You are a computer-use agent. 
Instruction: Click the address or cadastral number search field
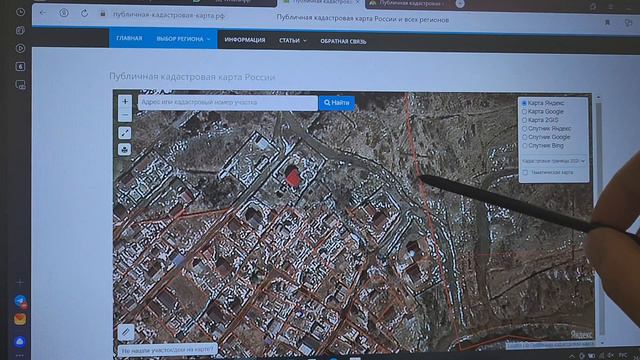point(228,102)
